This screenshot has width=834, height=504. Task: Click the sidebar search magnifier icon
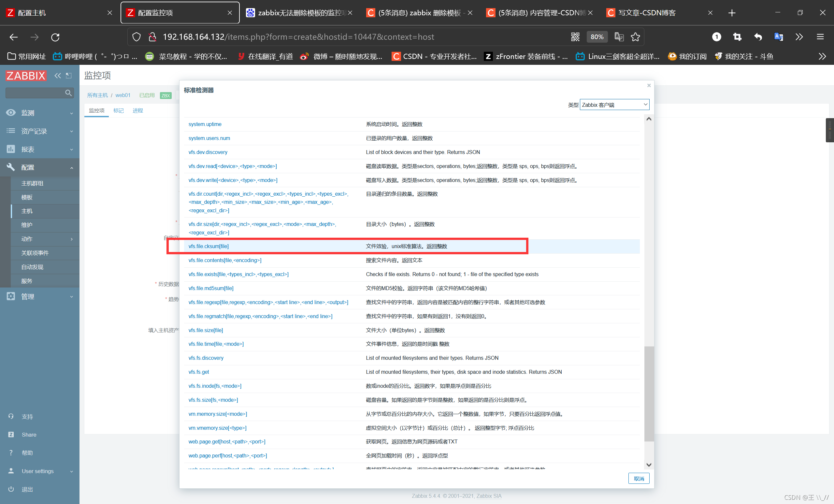(68, 93)
